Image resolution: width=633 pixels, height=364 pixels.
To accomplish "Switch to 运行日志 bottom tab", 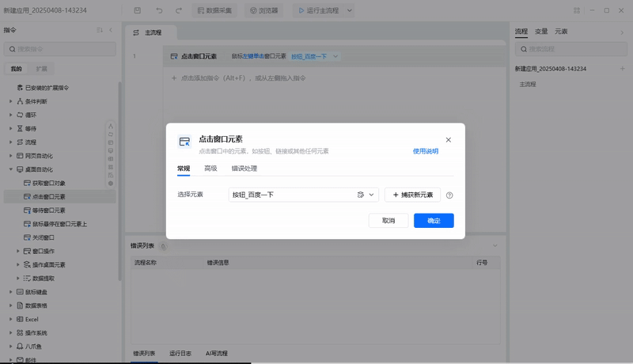I will 180,353.
